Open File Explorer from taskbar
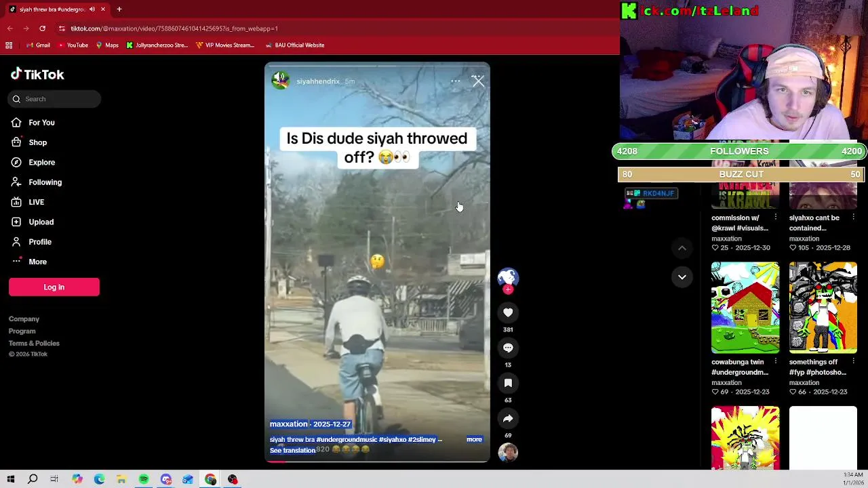The width and height of the screenshot is (868, 488). [x=121, y=479]
